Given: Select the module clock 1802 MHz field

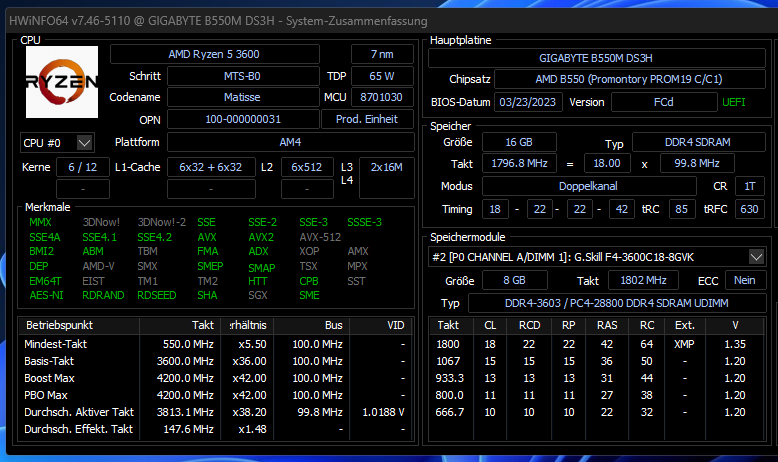Looking at the screenshot, I should (x=643, y=280).
